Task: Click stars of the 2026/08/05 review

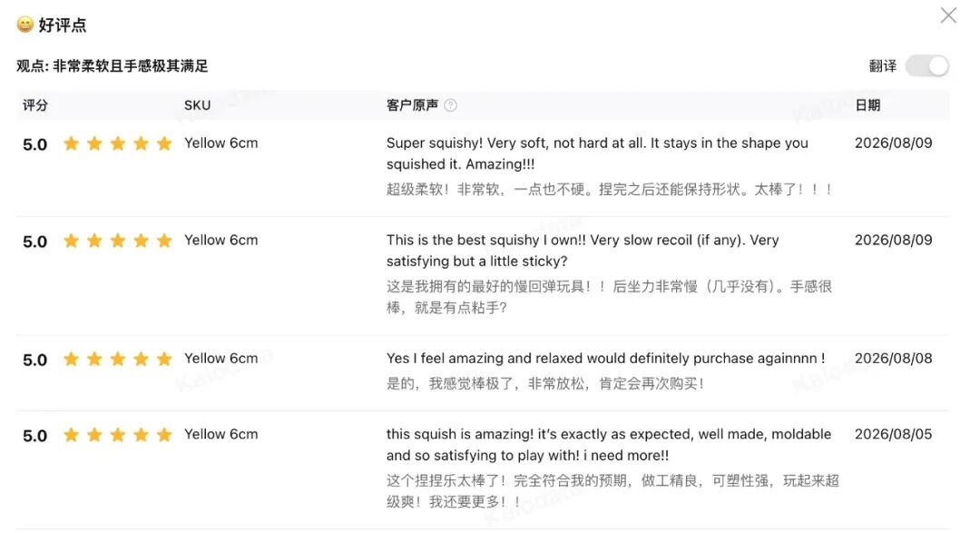Action: click(x=117, y=435)
